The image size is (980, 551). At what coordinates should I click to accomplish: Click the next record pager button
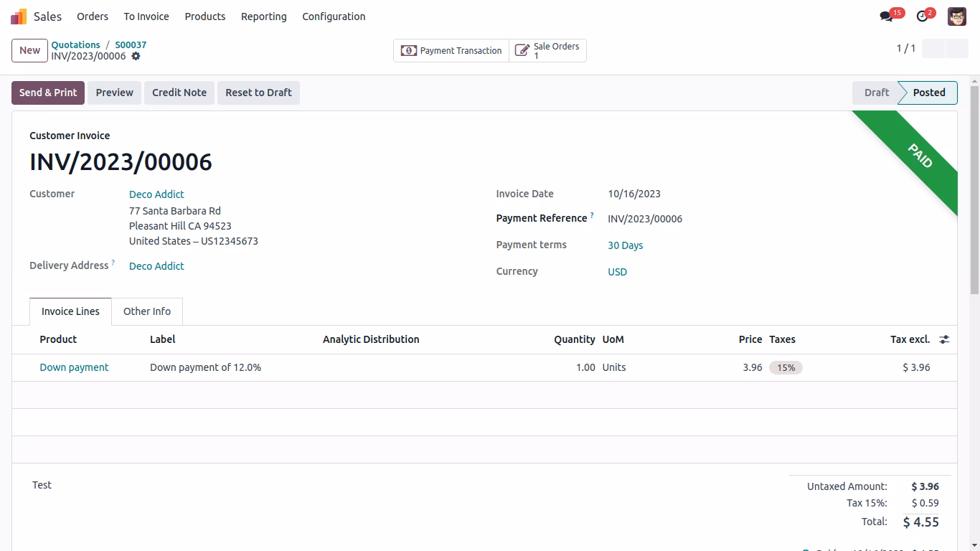coord(957,49)
